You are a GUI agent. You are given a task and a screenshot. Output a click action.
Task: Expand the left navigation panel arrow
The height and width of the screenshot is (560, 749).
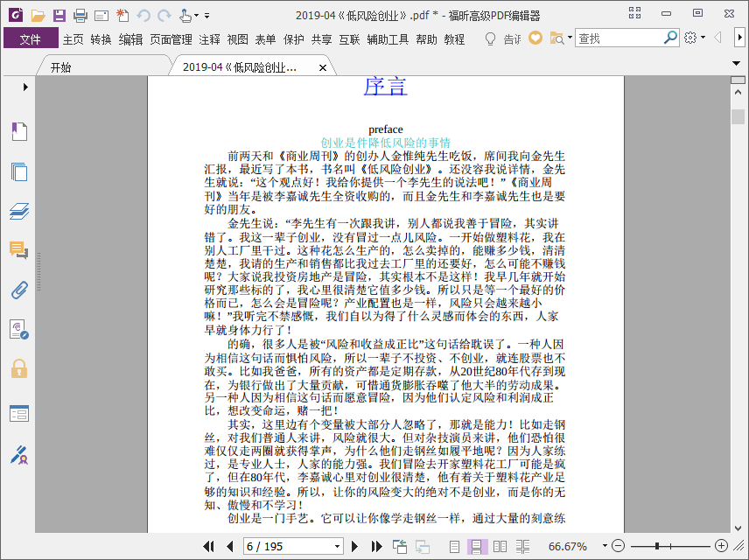tap(25, 87)
